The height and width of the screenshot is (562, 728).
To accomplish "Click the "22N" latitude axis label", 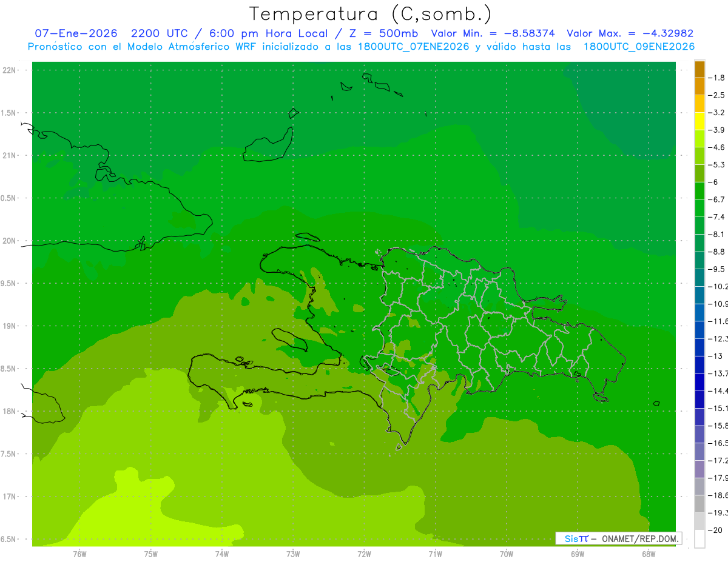I will (10, 70).
